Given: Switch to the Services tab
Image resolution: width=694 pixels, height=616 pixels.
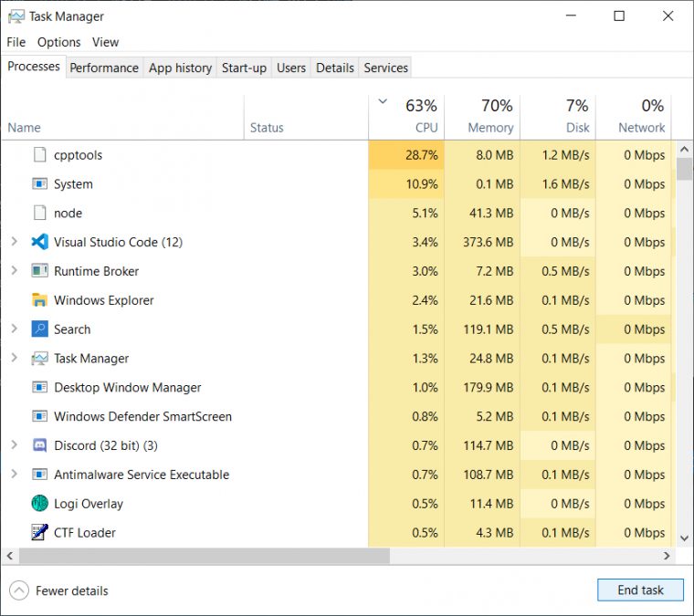Looking at the screenshot, I should pos(385,68).
